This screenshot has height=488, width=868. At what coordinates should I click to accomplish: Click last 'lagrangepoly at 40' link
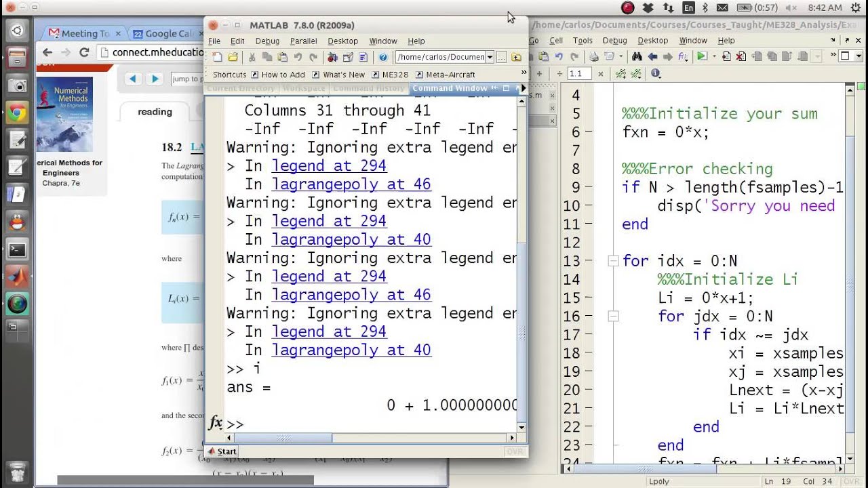[x=351, y=350]
